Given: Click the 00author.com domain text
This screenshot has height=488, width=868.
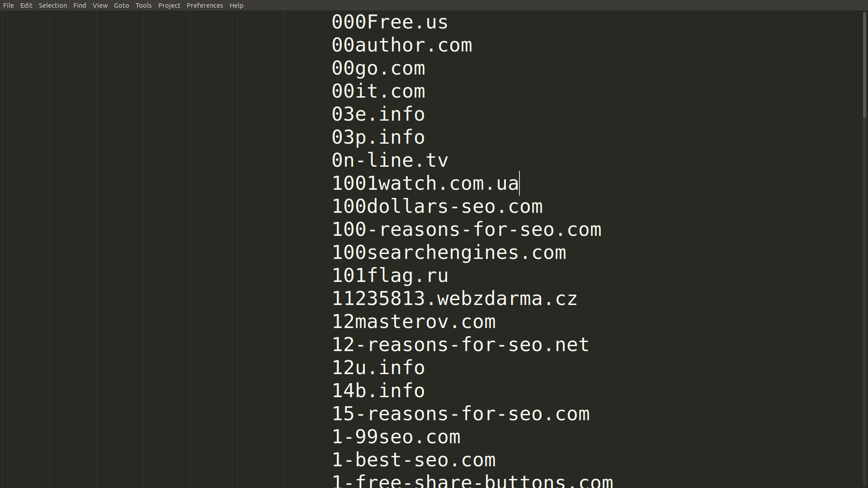Looking at the screenshot, I should [x=402, y=45].
